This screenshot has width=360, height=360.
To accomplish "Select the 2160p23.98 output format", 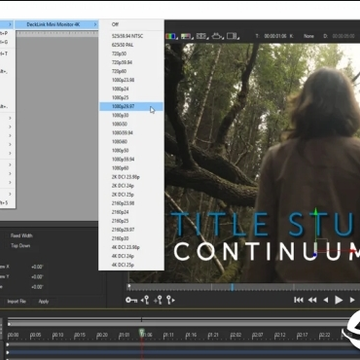I will pyautogui.click(x=131, y=203).
